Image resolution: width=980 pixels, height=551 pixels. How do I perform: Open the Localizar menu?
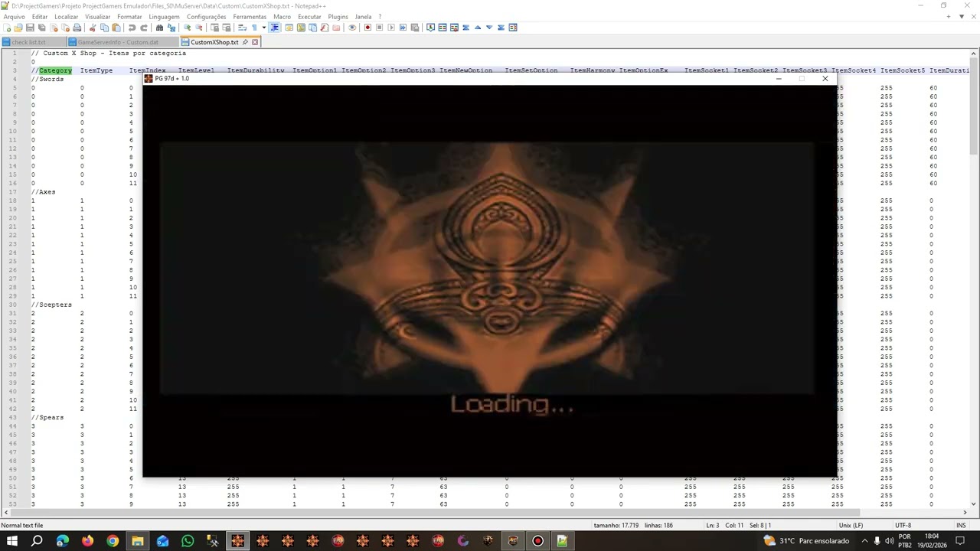click(x=67, y=16)
